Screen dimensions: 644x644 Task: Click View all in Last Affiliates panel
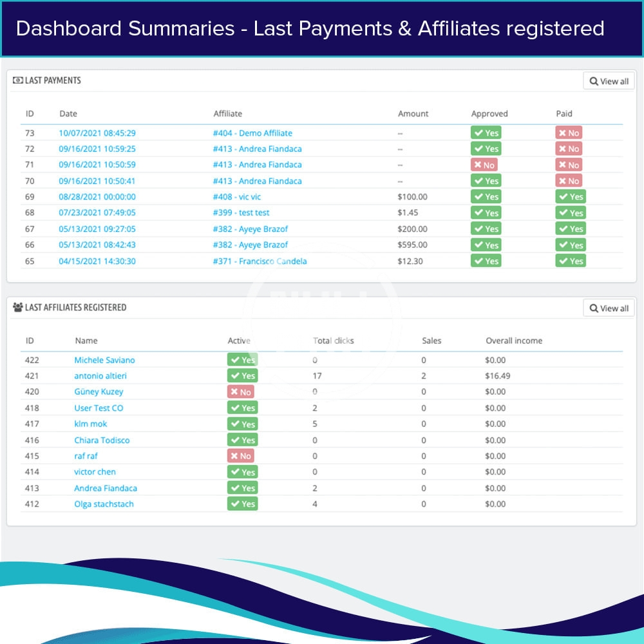coord(609,308)
